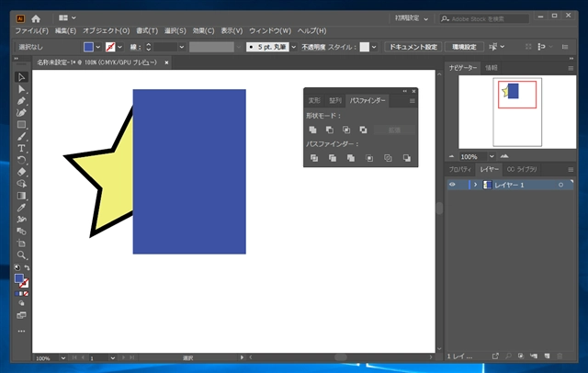This screenshot has height=373, width=588.
Task: Select the Eraser tool
Action: [21, 172]
